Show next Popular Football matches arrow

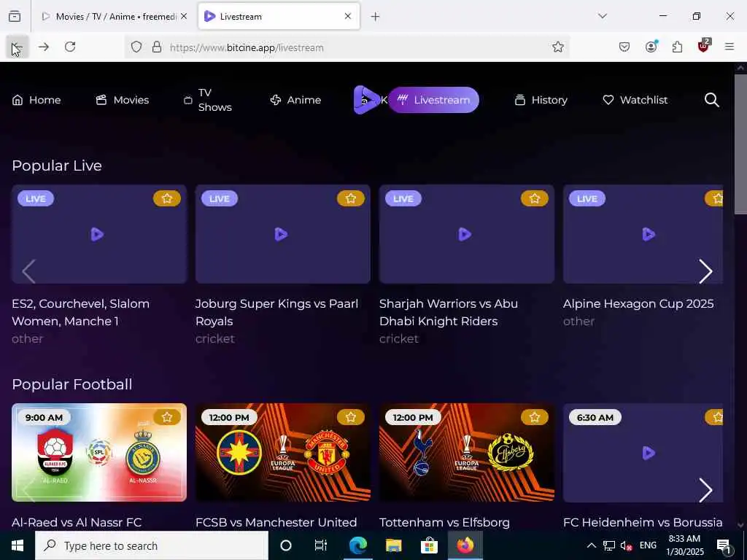(705, 490)
